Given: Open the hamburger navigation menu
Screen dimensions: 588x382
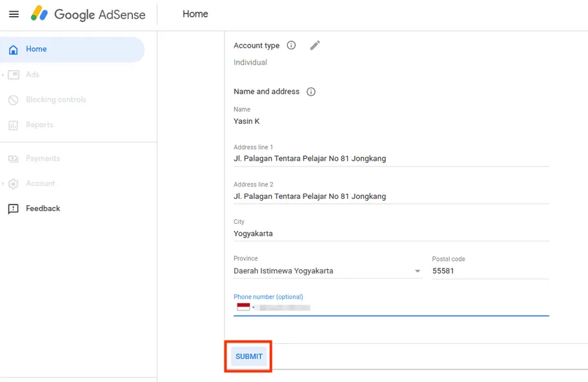Looking at the screenshot, I should point(14,14).
